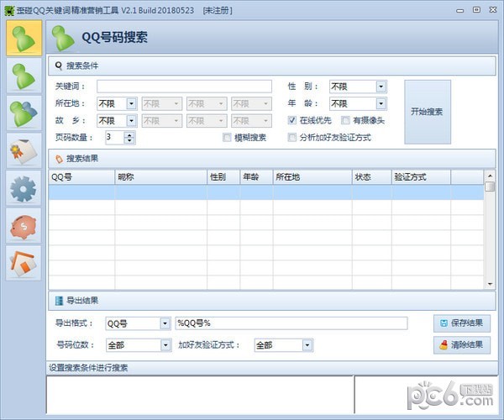This screenshot has width=504, height=420.
Task: Click the export icon beside 导出结果
Action: pyautogui.click(x=59, y=301)
